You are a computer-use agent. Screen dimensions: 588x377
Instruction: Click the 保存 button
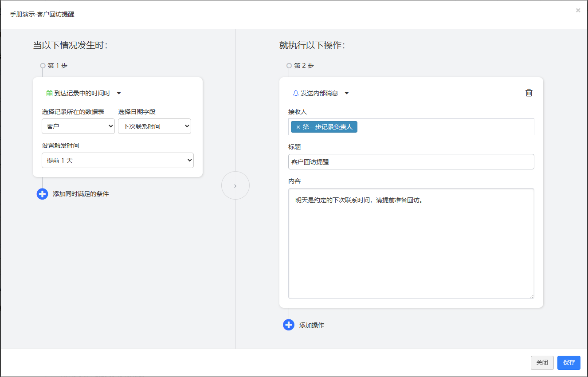click(569, 362)
